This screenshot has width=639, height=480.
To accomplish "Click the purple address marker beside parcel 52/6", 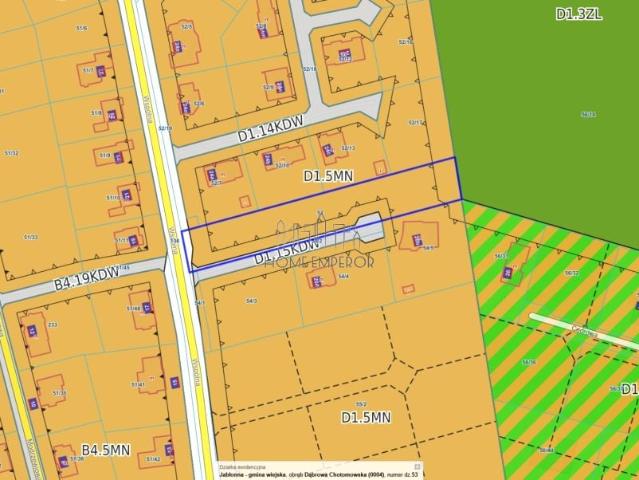I will 186,108.
